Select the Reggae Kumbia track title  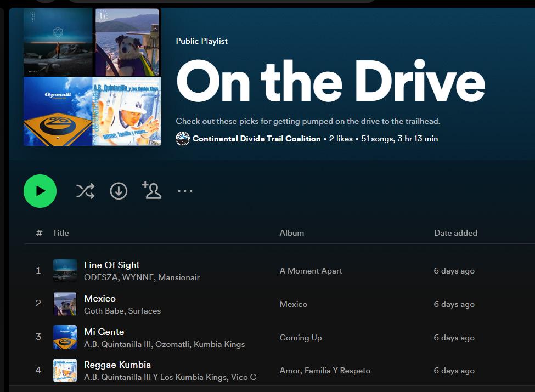point(117,365)
